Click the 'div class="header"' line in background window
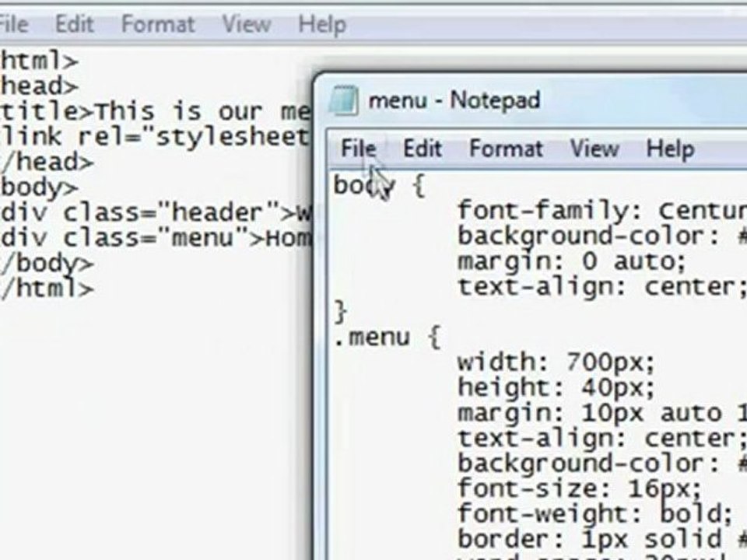 point(156,212)
